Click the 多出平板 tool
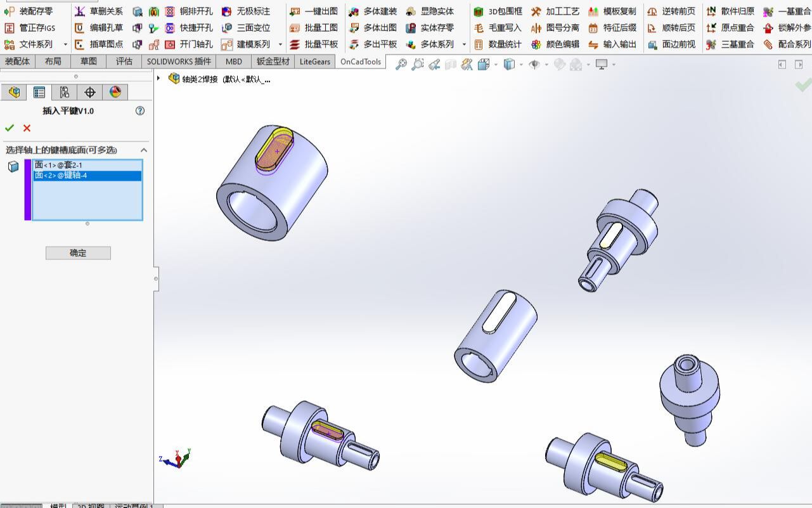Image resolution: width=812 pixels, height=508 pixels. point(373,44)
